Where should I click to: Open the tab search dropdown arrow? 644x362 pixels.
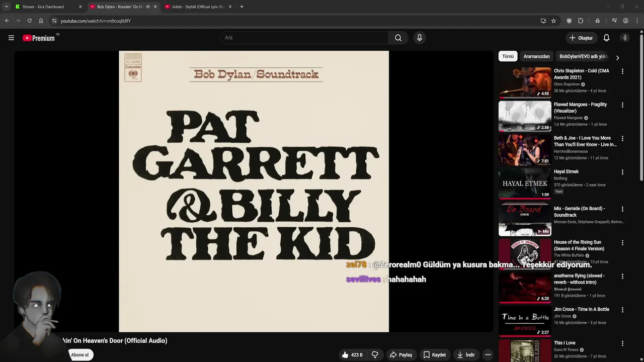6,7
